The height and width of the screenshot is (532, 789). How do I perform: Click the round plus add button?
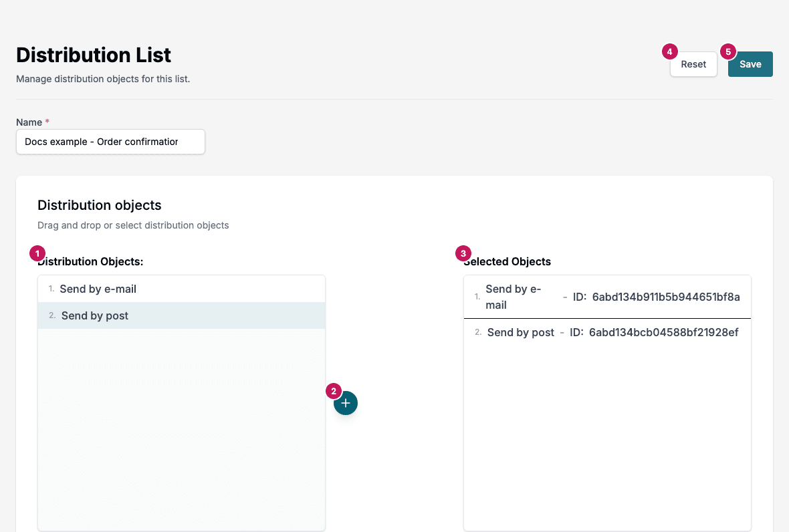coord(345,403)
